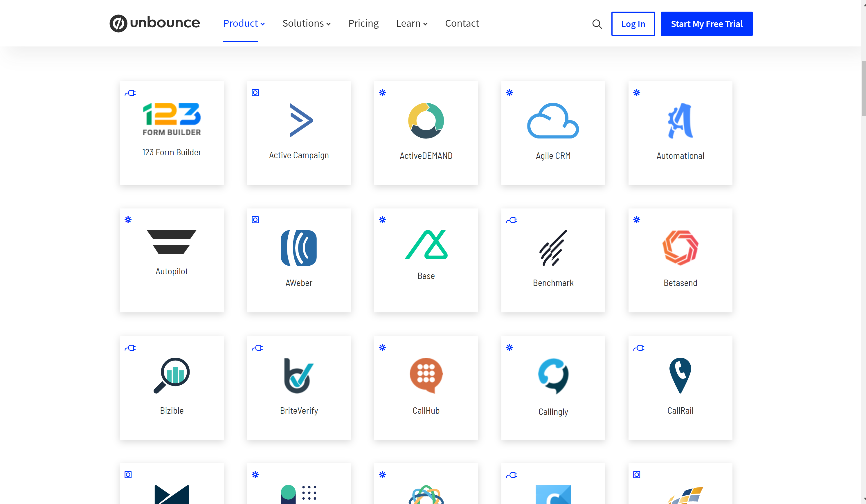
Task: Click the Log In button
Action: tap(633, 24)
